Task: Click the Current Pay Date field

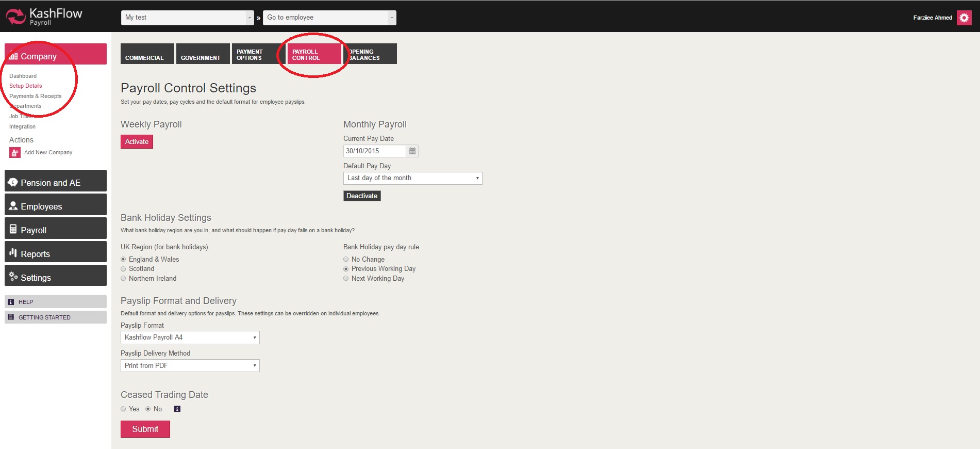Action: (374, 151)
